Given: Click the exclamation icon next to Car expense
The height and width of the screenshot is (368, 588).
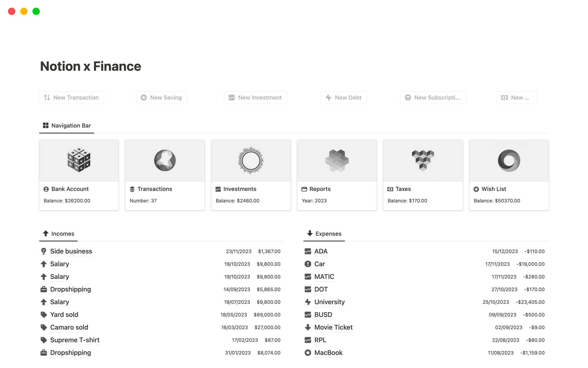Looking at the screenshot, I should point(308,264).
